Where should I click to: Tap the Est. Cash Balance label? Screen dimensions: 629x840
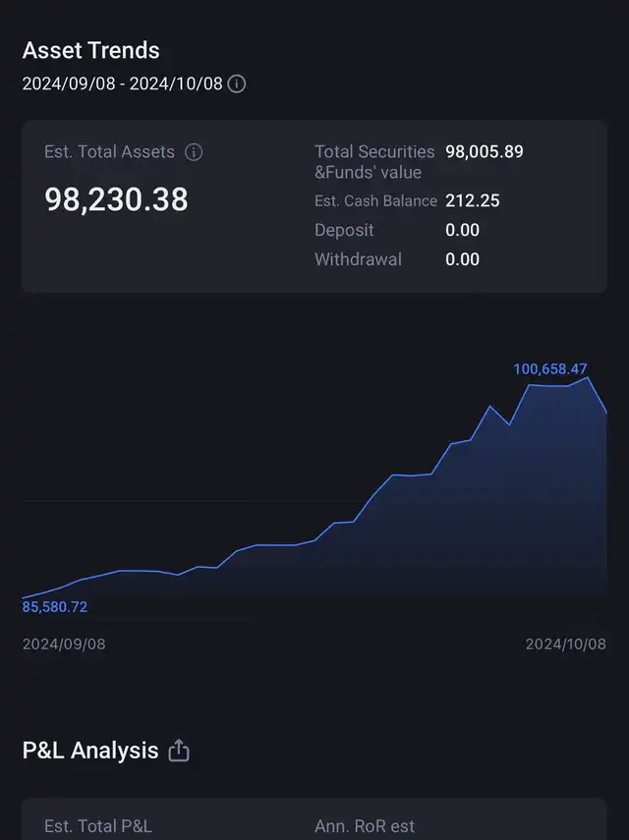[x=375, y=200]
